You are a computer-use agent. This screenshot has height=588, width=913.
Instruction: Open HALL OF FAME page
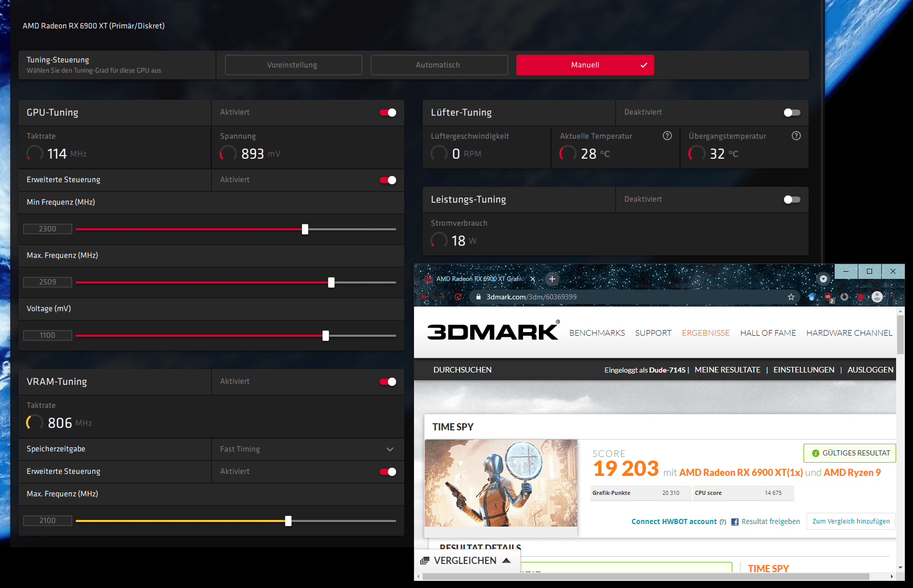pos(768,333)
